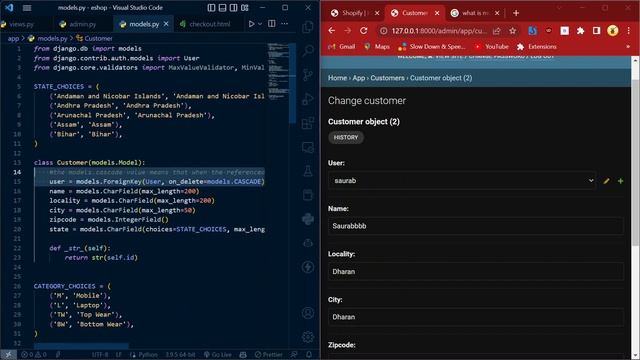Open Remote Explorer in VS Code activity bar
This screenshot has width=640, height=360.
click(308, 147)
